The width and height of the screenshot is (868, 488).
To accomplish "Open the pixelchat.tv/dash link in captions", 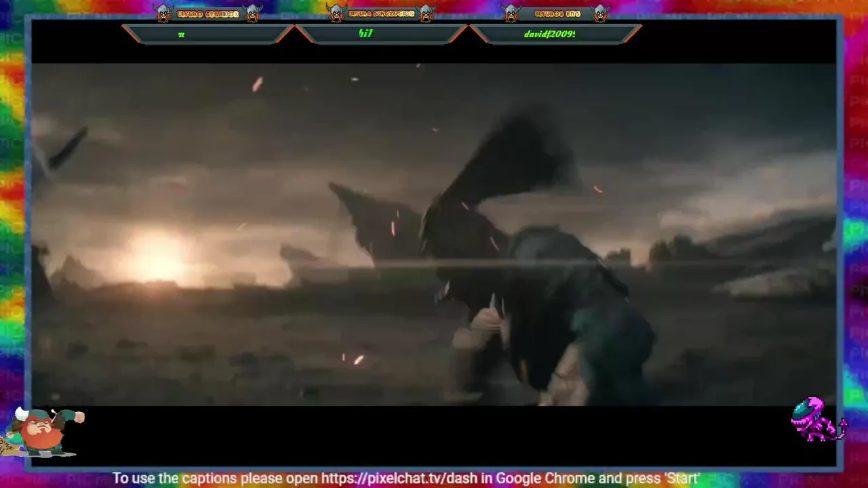I will coord(399,479).
